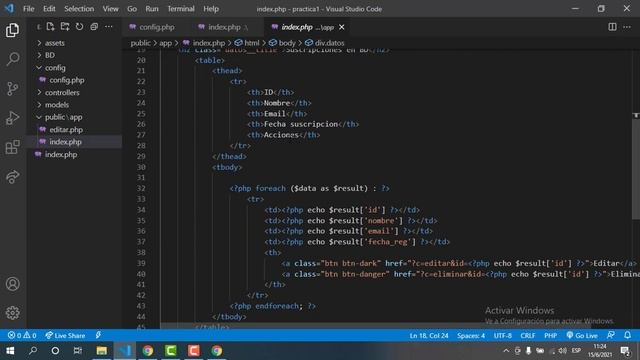This screenshot has height=360, width=640.
Task: Refresh the explorer file tree
Action: (79, 27)
